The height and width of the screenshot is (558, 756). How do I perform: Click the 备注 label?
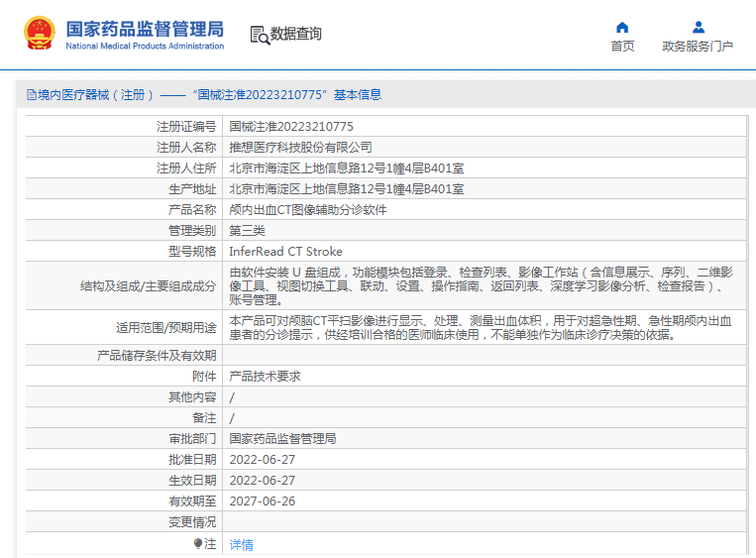point(204,417)
